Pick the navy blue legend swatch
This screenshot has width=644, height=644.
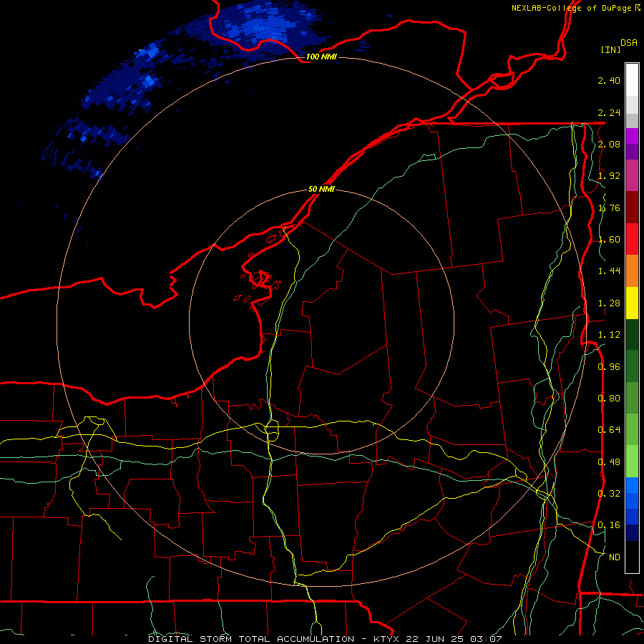pos(632,533)
